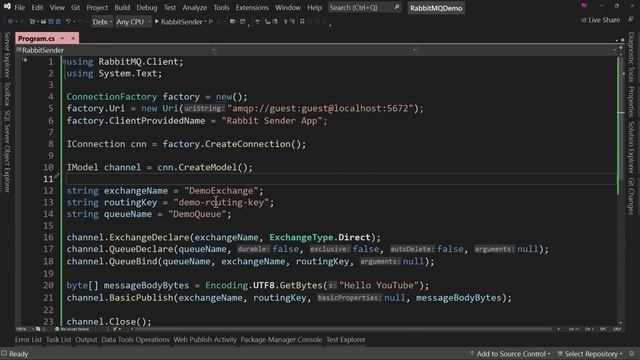Open the Help menu
The width and height of the screenshot is (640, 360).
(314, 7)
